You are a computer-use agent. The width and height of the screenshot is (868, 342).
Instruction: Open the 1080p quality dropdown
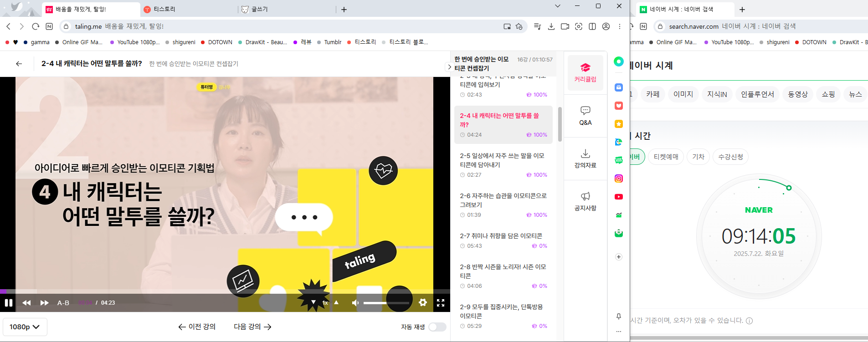(25, 327)
